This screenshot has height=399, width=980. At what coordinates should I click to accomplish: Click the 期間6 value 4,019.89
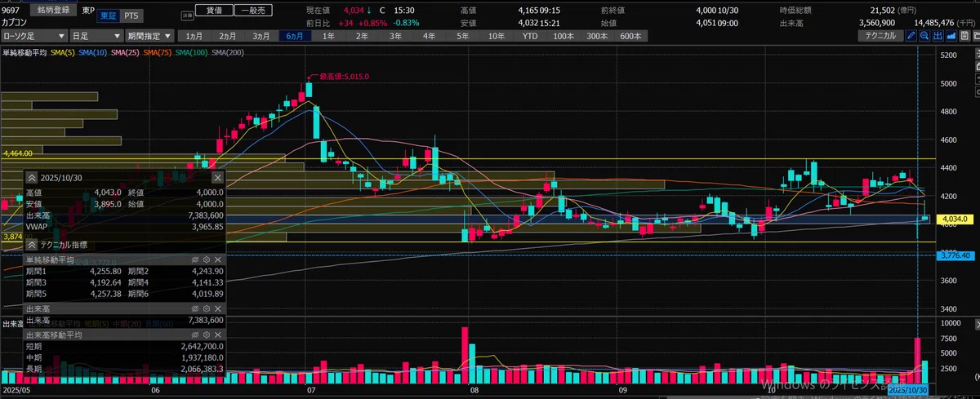pyautogui.click(x=207, y=294)
